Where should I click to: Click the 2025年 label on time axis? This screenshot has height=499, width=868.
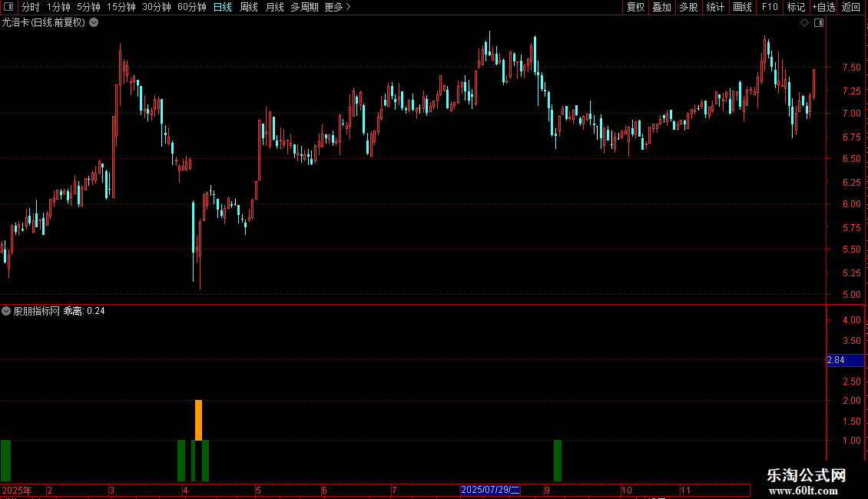point(17,491)
